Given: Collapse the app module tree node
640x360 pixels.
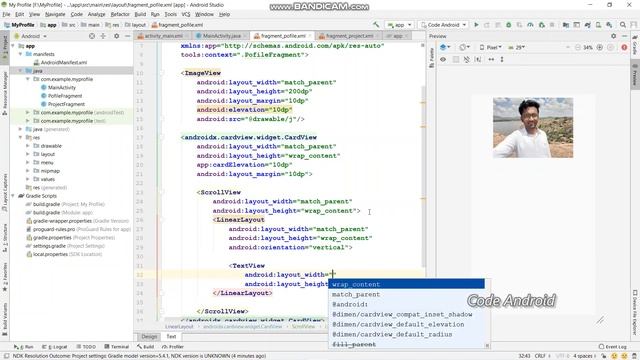Looking at the screenshot, I should click(14, 46).
